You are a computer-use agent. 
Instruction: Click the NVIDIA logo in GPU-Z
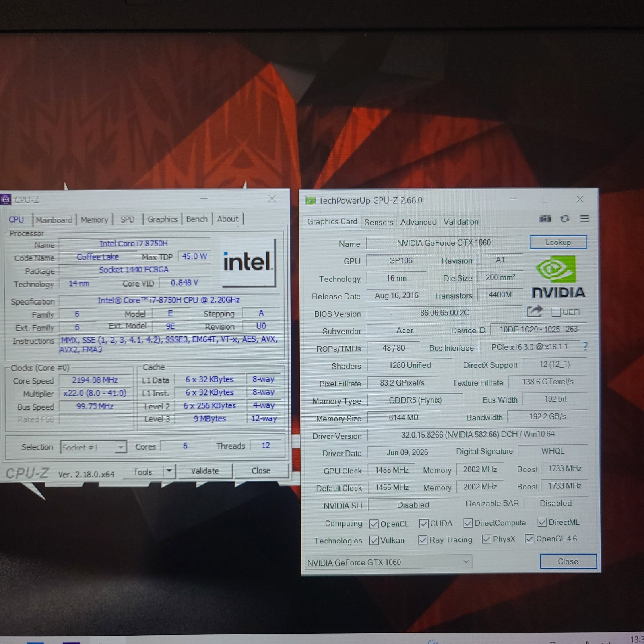558,277
